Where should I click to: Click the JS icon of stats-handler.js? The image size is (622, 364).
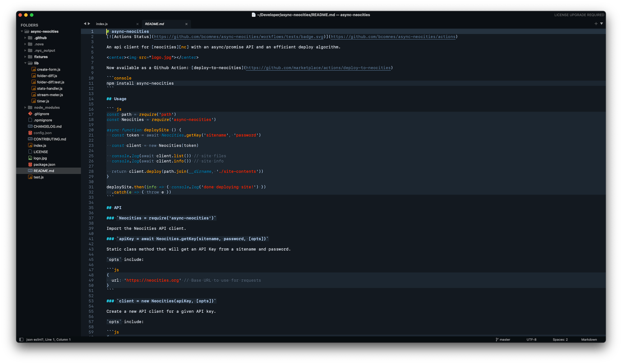[x=34, y=88]
